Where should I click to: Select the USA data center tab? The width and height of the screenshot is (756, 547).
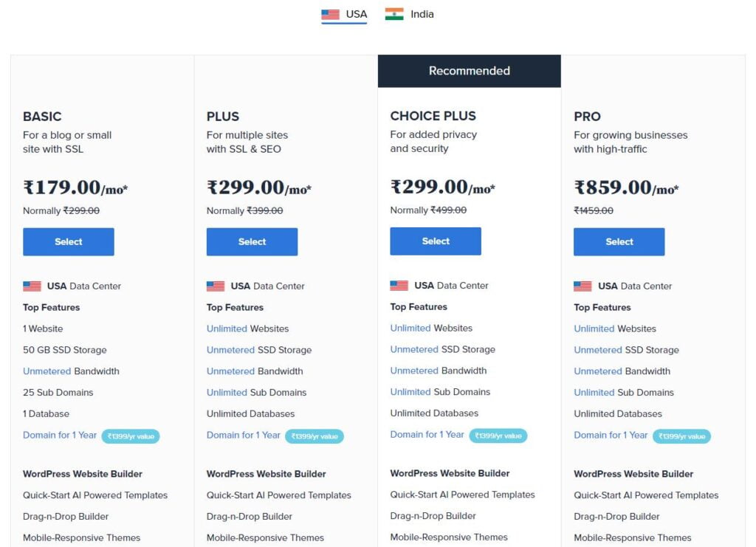tap(344, 15)
